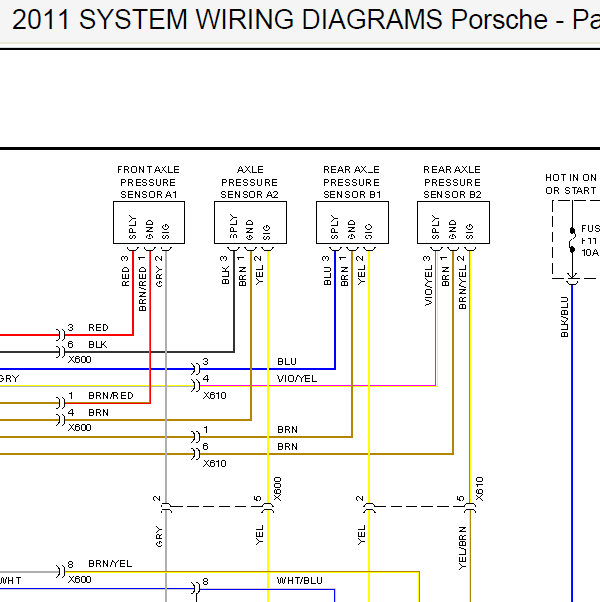Click SPLY terminal inside sensor A1 box
600x602 pixels.
tap(132, 227)
